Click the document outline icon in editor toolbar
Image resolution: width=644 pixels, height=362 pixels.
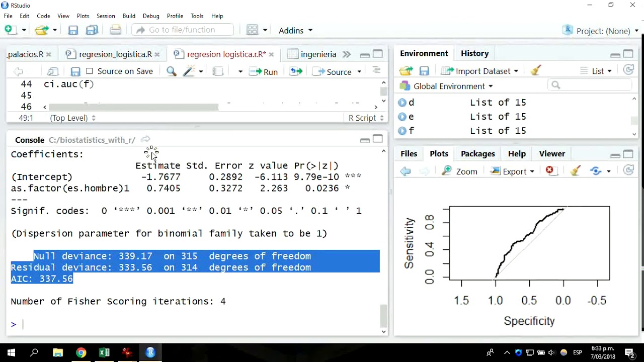[376, 71]
